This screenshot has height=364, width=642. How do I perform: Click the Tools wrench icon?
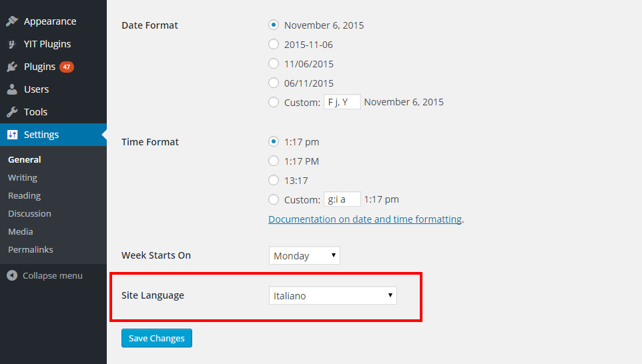12,111
